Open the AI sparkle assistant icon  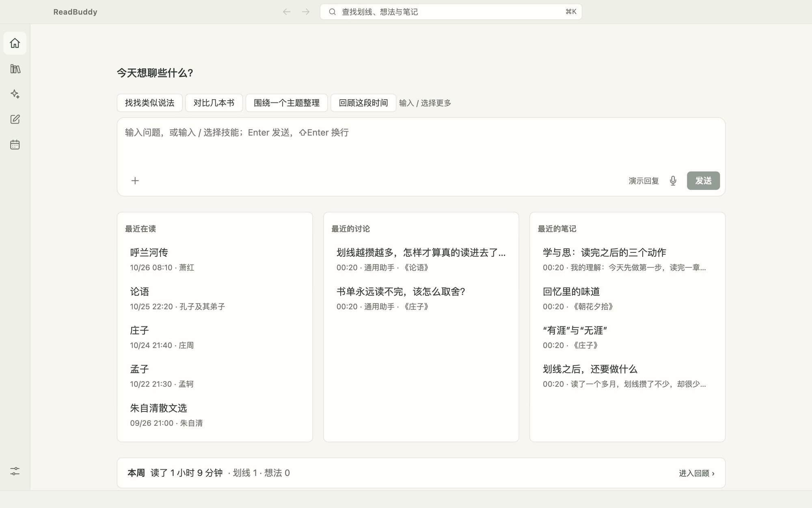point(15,94)
